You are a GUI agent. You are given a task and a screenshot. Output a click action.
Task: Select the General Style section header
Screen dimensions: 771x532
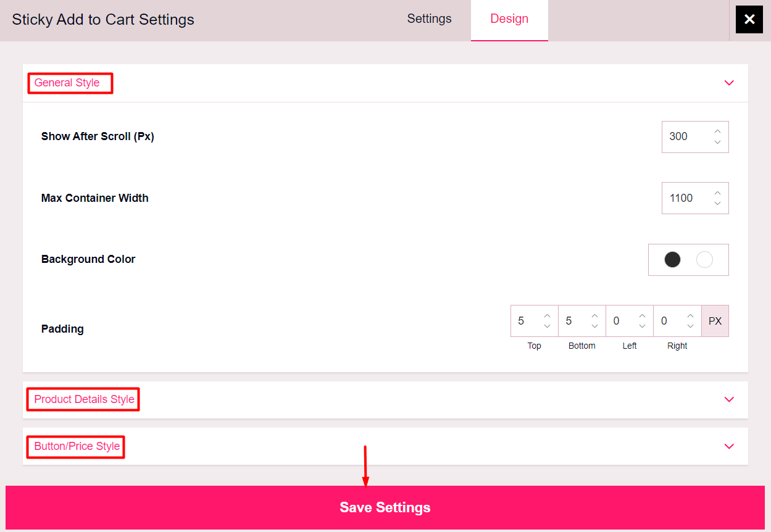pos(70,83)
